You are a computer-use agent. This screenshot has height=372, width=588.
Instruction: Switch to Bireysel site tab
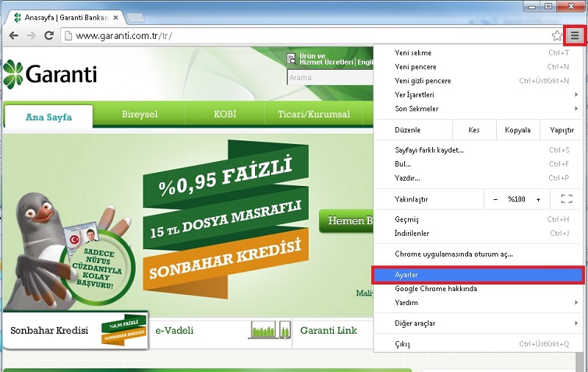click(x=140, y=114)
